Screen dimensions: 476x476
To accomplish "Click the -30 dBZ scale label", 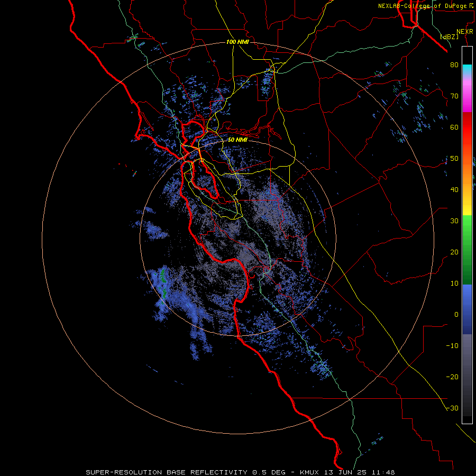I will [452, 408].
